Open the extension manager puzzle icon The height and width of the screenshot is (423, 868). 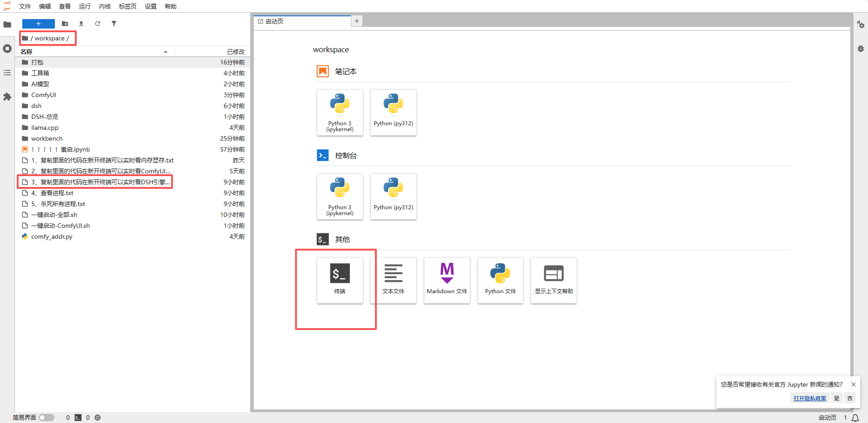click(7, 97)
